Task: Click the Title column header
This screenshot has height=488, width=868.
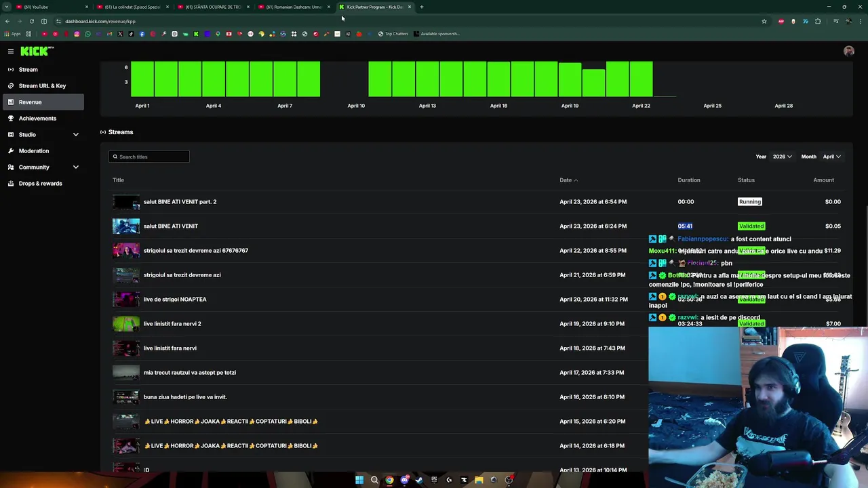Action: (118, 180)
